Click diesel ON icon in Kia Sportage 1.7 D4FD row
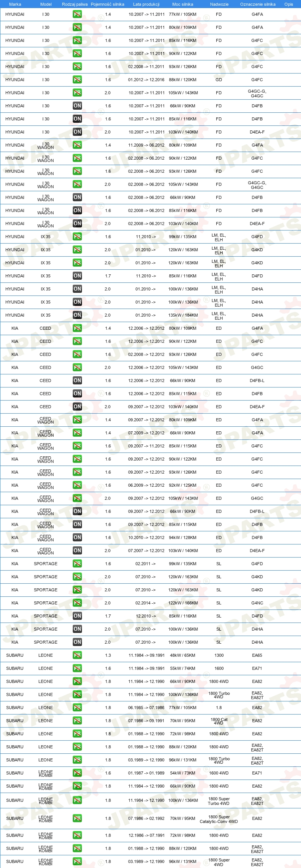This screenshot has width=301, height=868. [x=77, y=616]
